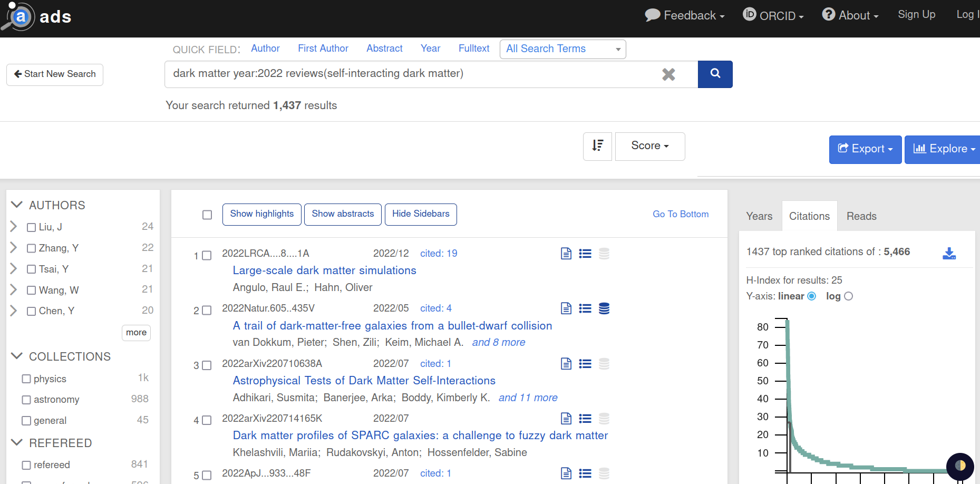Click inside the search query field
Screen dimensions: 980x484
(411, 74)
